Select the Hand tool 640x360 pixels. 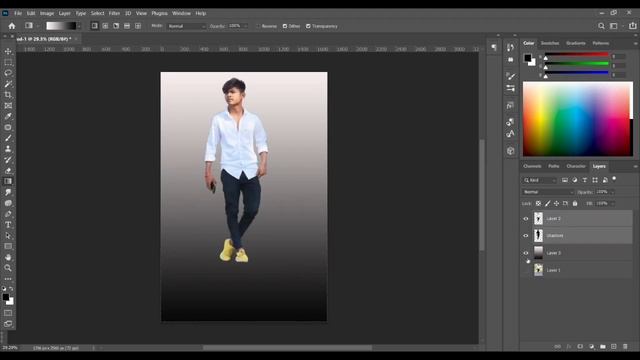tap(8, 257)
